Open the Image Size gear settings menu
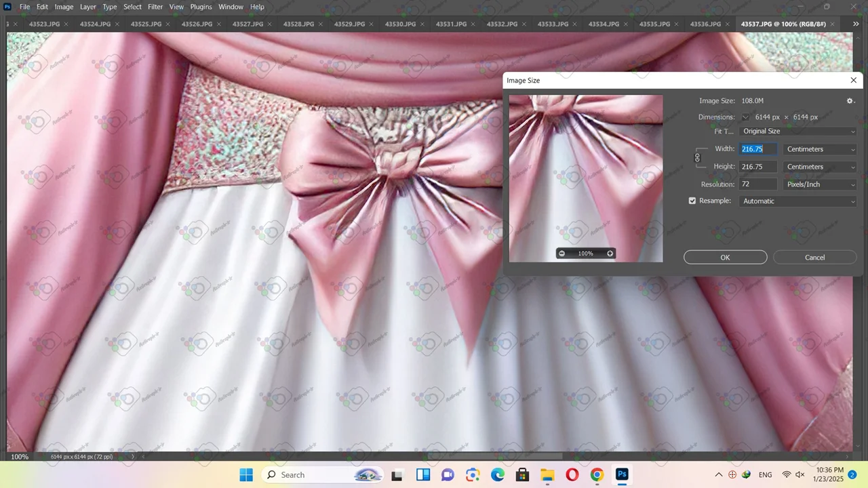868x488 pixels. coord(850,101)
